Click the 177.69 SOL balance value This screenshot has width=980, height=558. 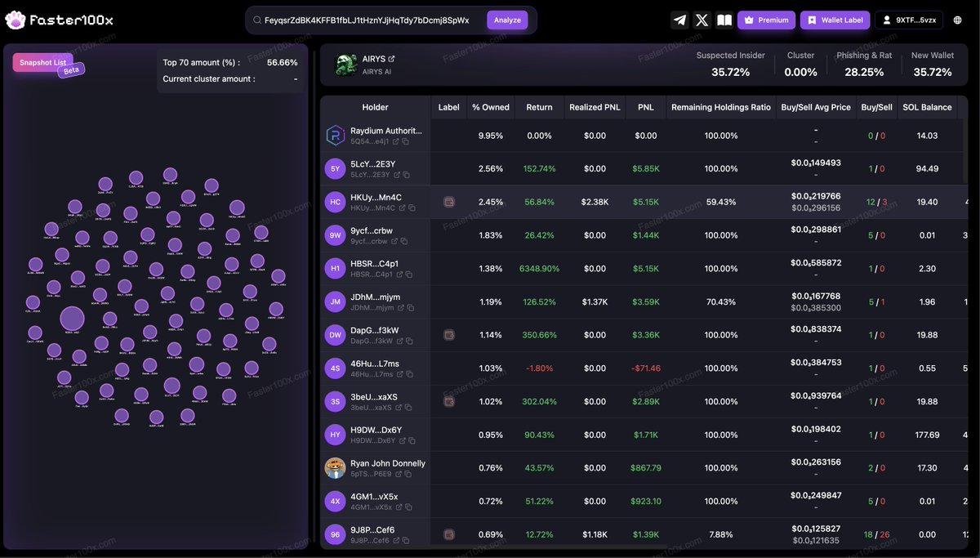click(x=927, y=435)
